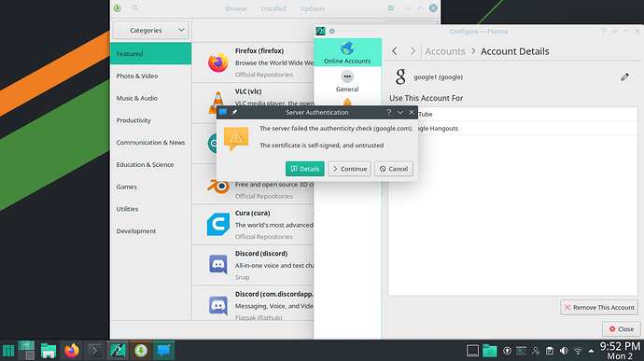
Task: Open the volume control tray icon
Action: click(x=564, y=351)
